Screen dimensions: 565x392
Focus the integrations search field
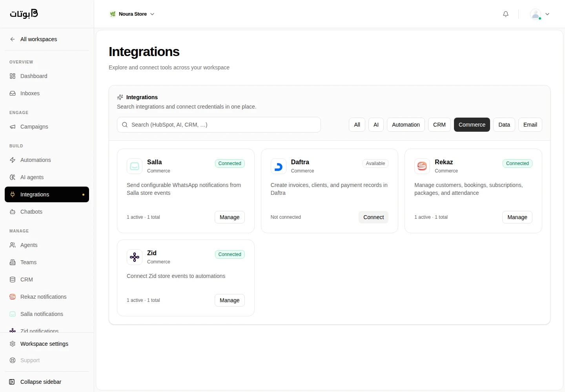[x=219, y=125]
